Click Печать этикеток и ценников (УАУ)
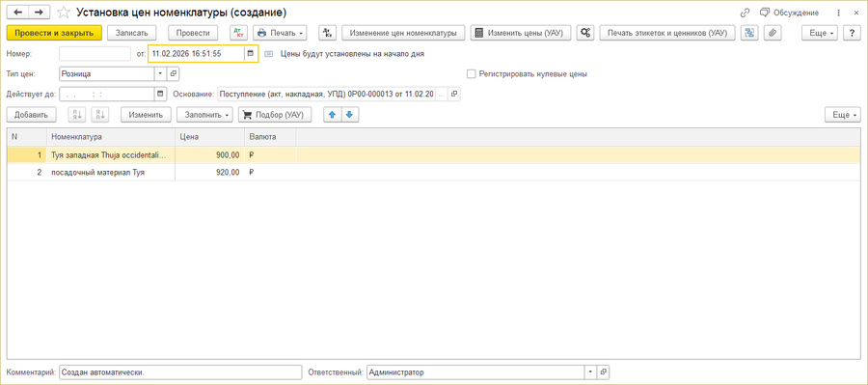 (667, 33)
